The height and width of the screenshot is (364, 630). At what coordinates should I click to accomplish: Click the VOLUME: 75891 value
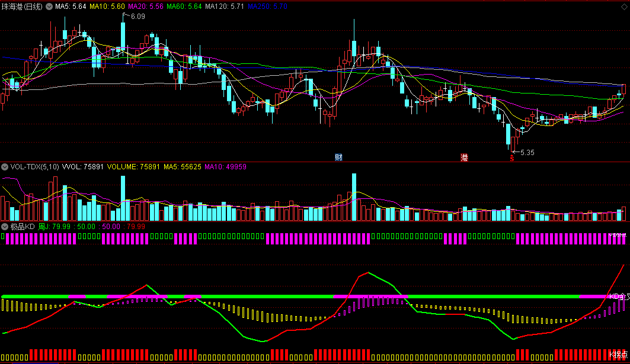(x=133, y=166)
